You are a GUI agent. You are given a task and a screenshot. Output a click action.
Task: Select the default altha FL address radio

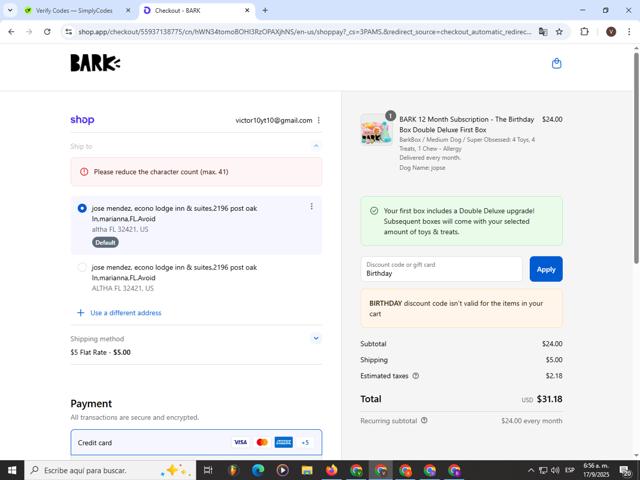pos(82,208)
